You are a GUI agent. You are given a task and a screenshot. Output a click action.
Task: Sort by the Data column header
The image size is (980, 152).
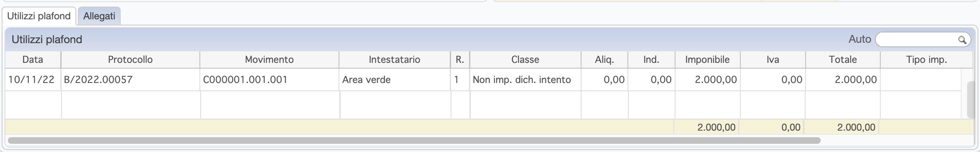click(x=33, y=60)
